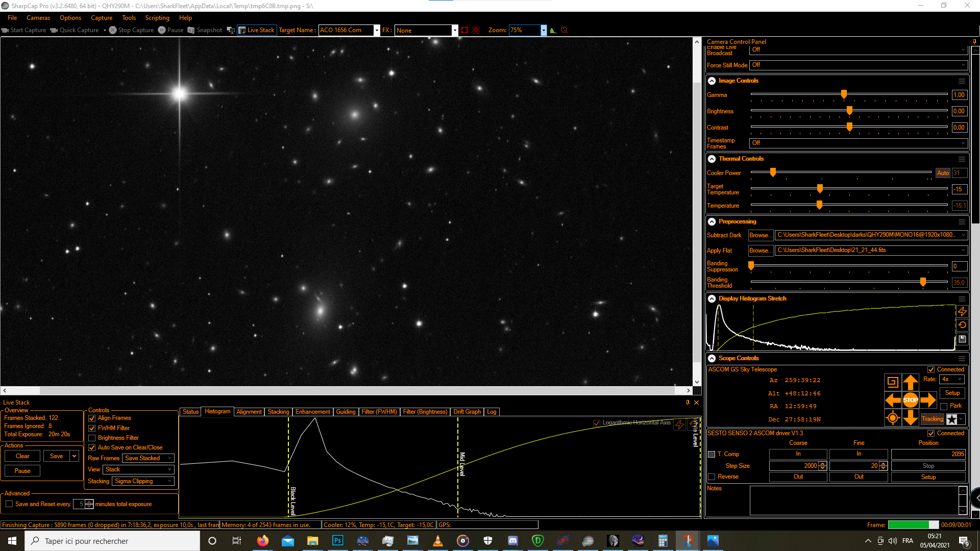Open the Scripting menu

point(157,18)
